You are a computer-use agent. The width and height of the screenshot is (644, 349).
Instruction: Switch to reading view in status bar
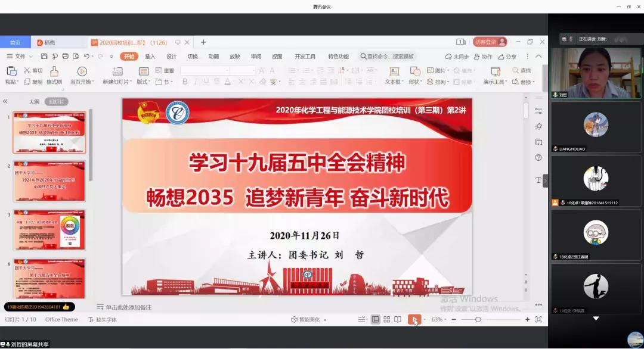pyautogui.click(x=398, y=320)
